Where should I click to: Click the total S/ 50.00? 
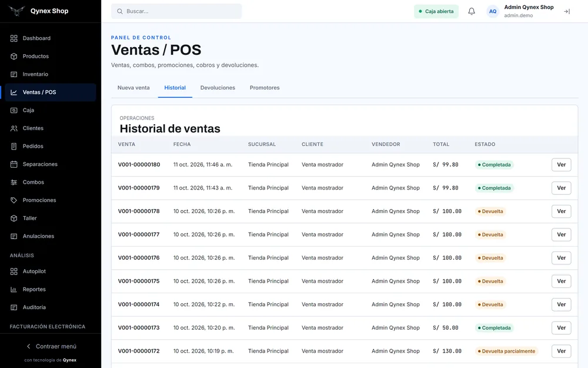(446, 328)
